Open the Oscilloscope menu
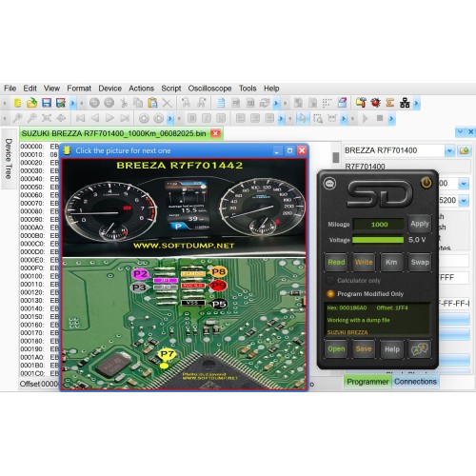 tap(209, 89)
